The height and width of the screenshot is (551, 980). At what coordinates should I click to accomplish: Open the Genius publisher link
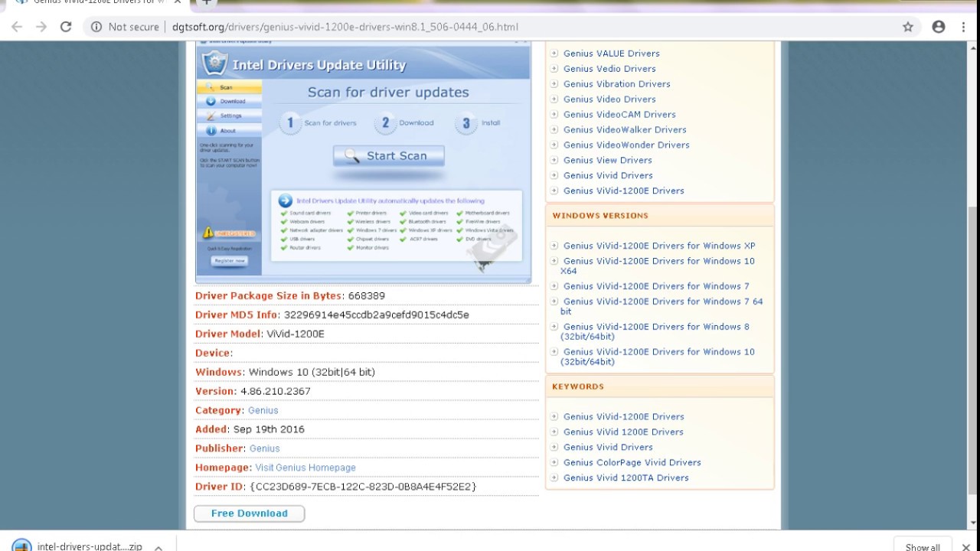(265, 448)
